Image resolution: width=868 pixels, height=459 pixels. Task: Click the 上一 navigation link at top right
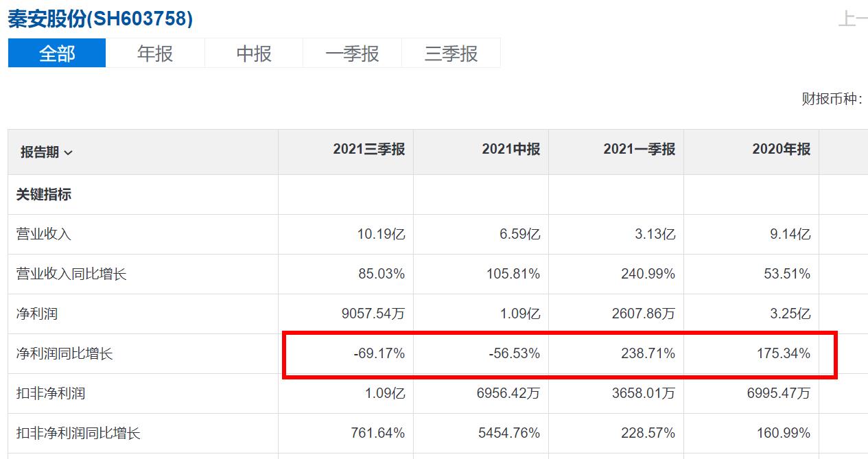[x=853, y=19]
